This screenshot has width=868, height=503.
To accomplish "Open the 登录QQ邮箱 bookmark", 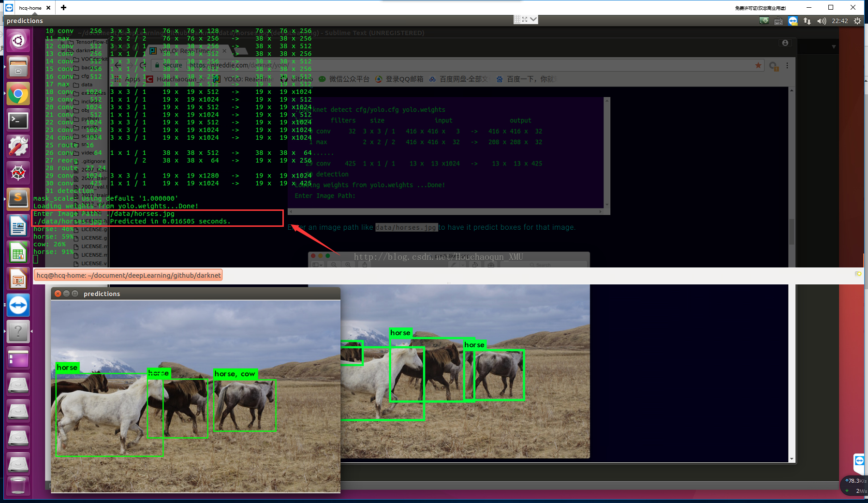I will point(399,79).
